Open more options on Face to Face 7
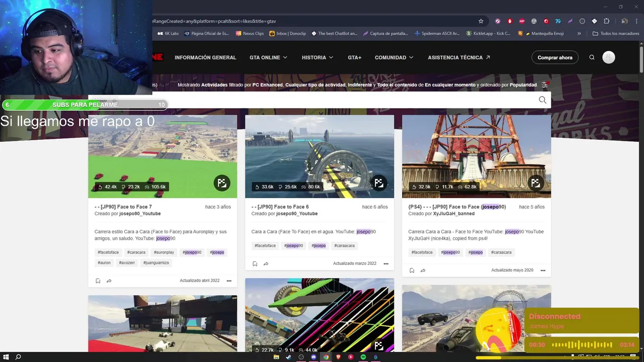 point(229,281)
